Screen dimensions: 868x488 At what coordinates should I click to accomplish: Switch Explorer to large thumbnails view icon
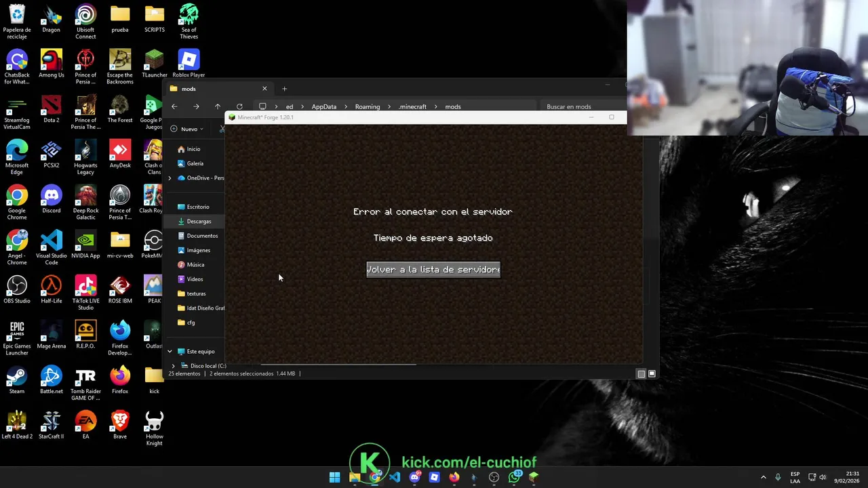652,373
